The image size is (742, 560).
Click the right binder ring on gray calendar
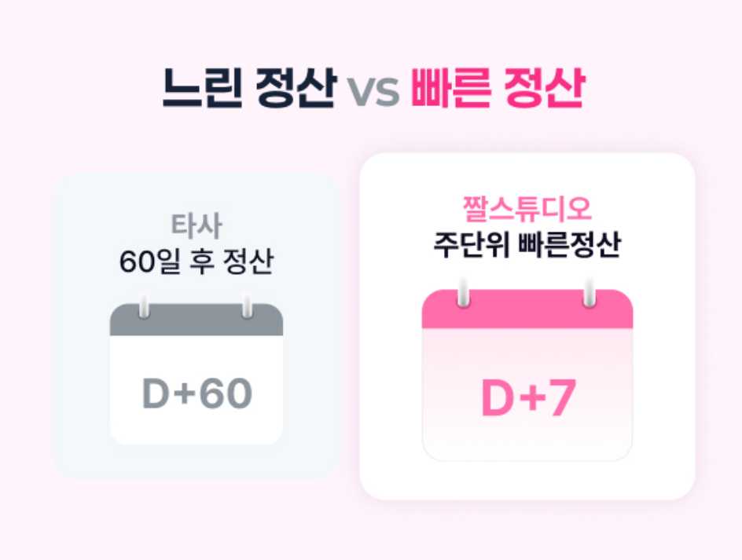coord(247,306)
